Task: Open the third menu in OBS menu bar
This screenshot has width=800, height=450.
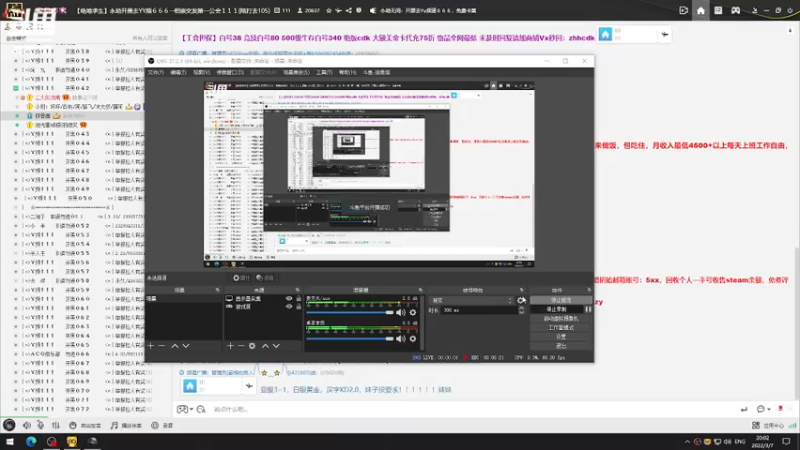Action: (202, 72)
